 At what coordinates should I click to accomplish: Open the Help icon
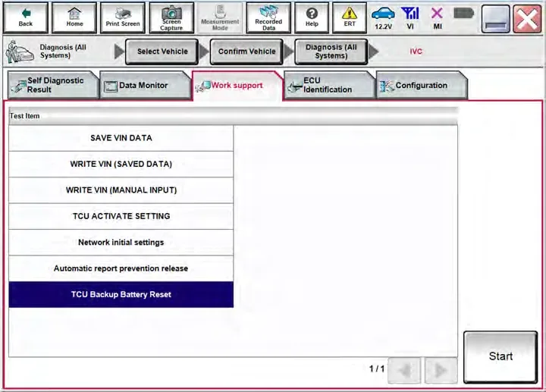click(x=312, y=17)
